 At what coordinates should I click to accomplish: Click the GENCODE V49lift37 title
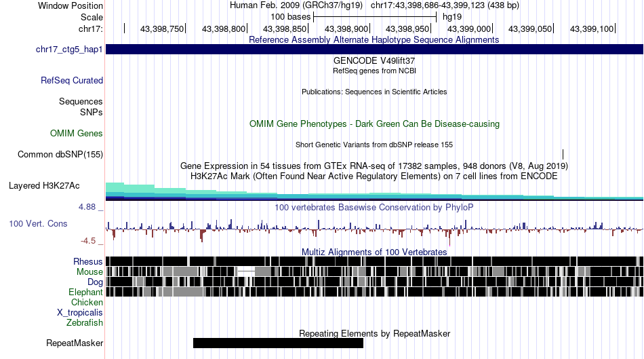click(374, 61)
